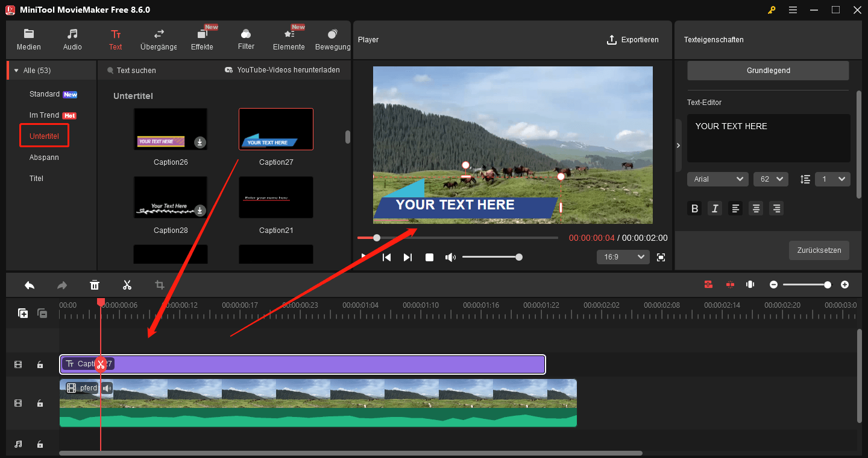Click the Exportieren button

(632, 40)
